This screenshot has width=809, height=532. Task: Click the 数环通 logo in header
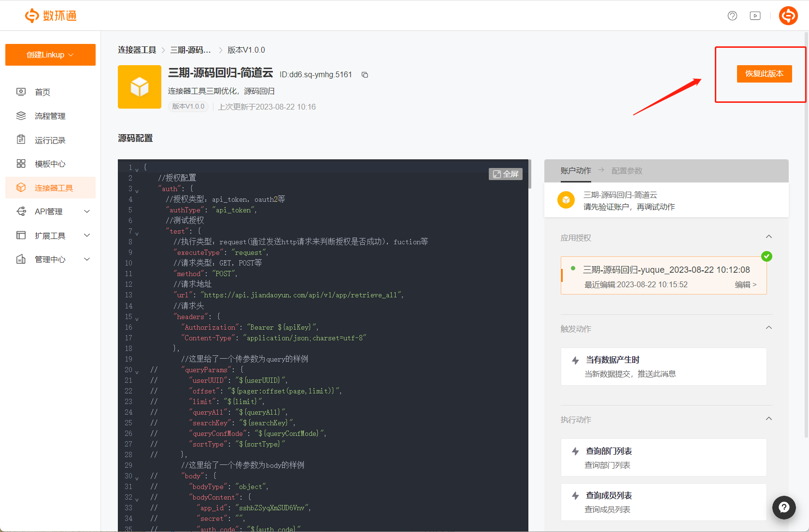(x=51, y=15)
